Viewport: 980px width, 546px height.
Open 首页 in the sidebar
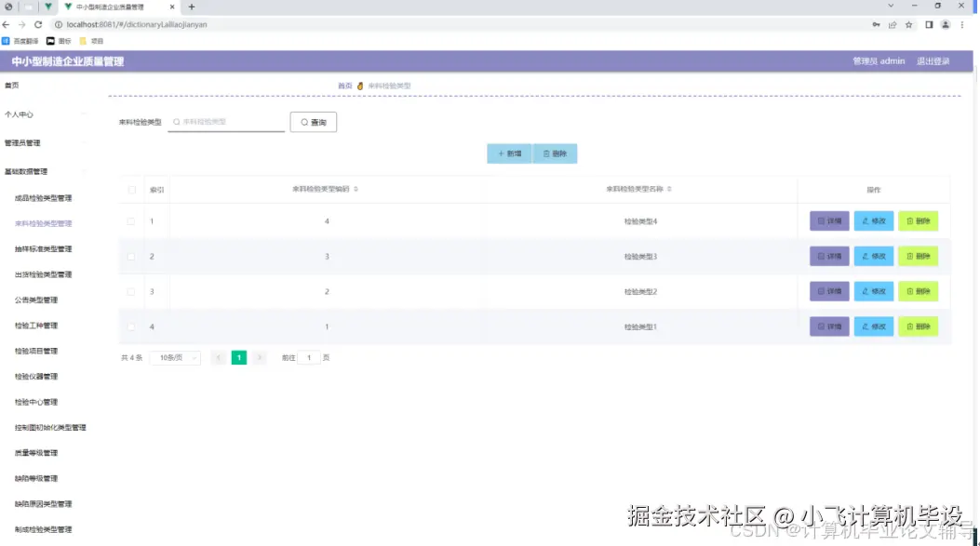[x=11, y=85]
